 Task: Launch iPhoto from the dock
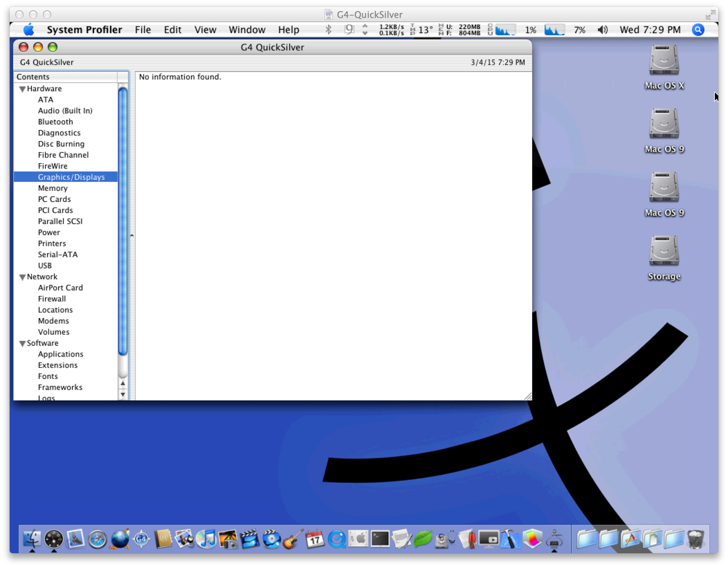click(184, 539)
